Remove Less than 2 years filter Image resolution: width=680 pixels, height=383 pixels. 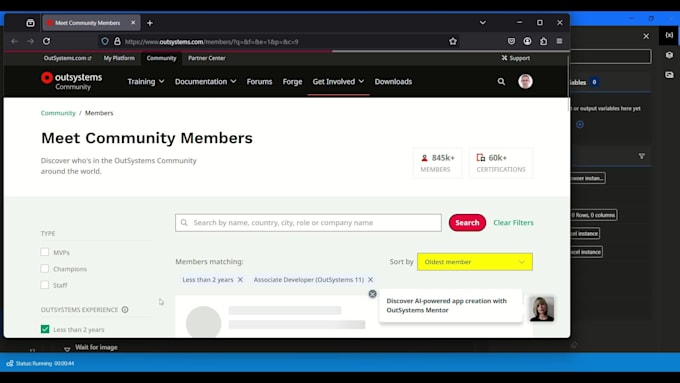(x=240, y=280)
